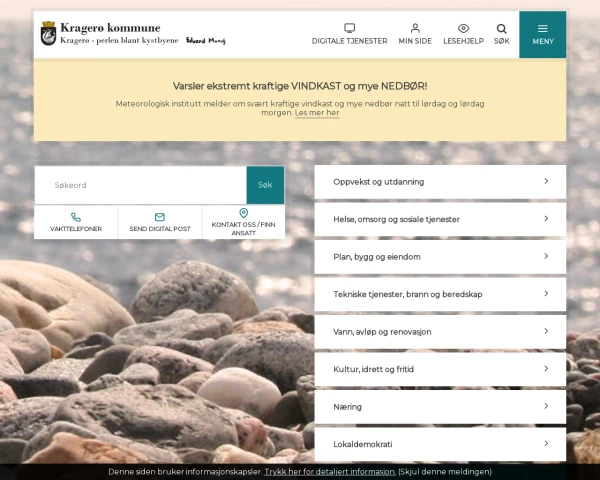Click 'Trykk her for detaljert informasjon' link

pyautogui.click(x=330, y=472)
